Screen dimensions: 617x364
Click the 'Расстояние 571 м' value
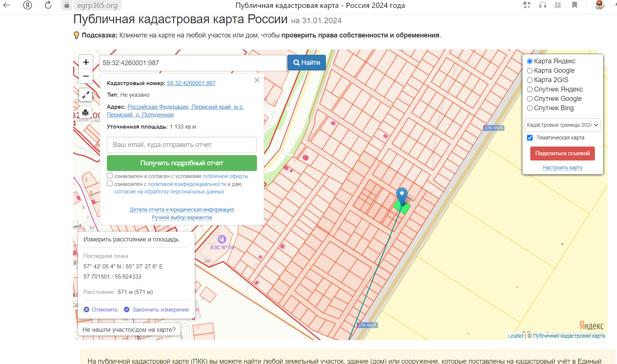point(135,292)
